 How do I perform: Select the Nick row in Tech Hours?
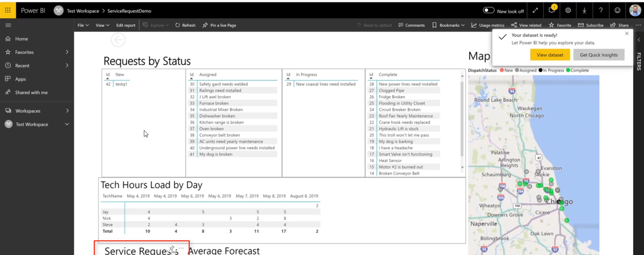(x=210, y=218)
